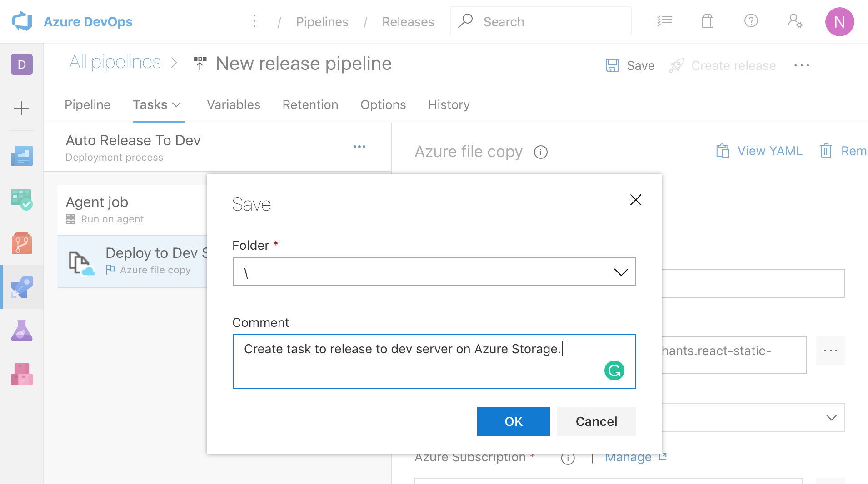Expand the dropdown behind the dialog
This screenshot has height=484, width=868.
pyautogui.click(x=832, y=418)
